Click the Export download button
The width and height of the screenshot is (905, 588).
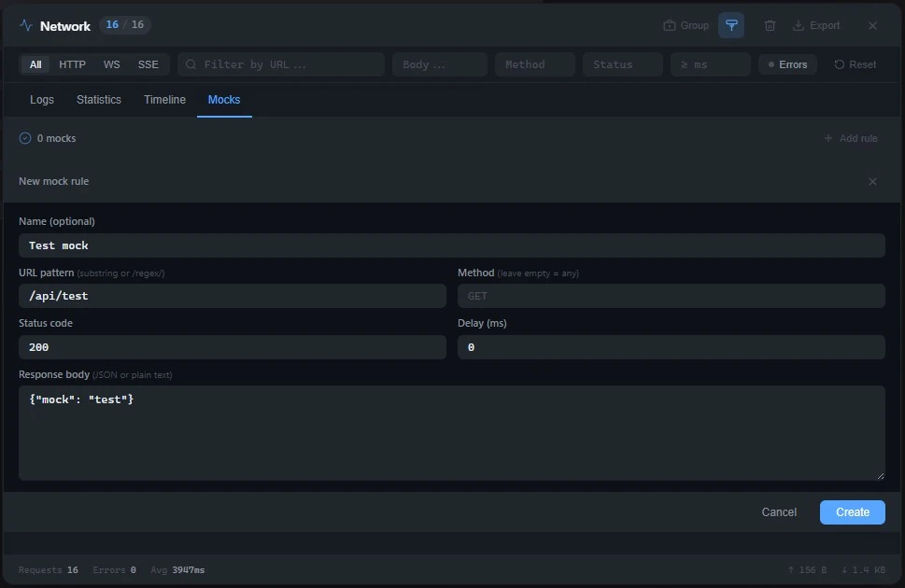pos(816,25)
